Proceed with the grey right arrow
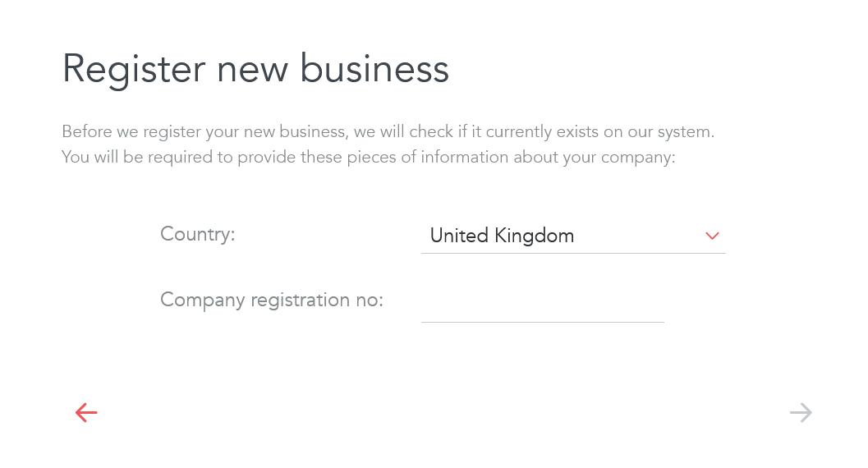The image size is (868, 468). tap(801, 413)
